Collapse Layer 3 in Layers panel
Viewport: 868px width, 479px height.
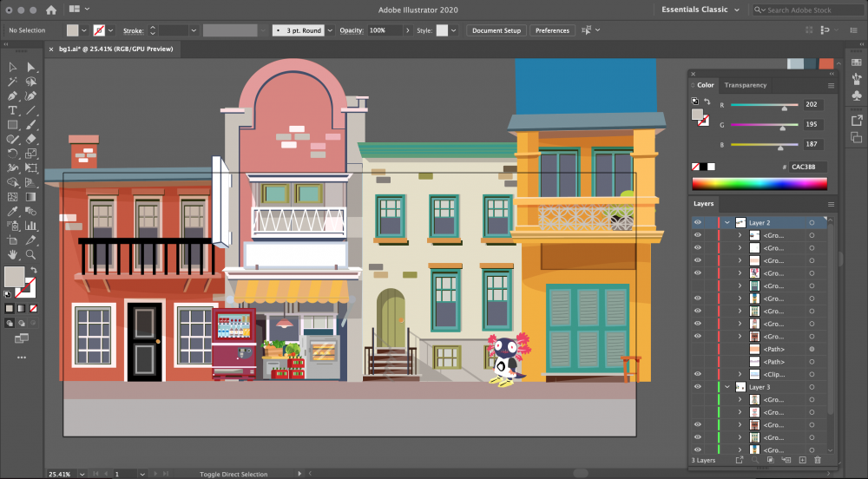(727, 387)
